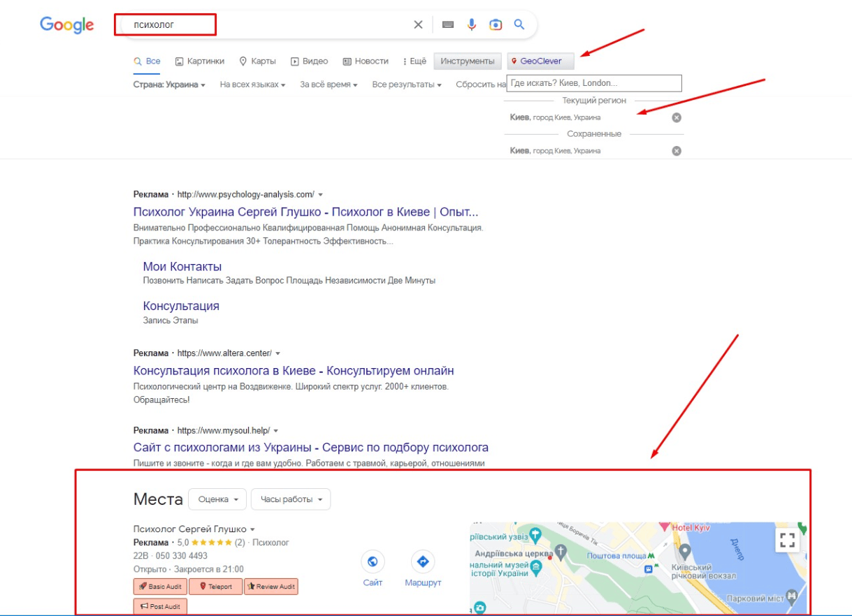Select saved region Киев, город Киев

[x=556, y=151]
